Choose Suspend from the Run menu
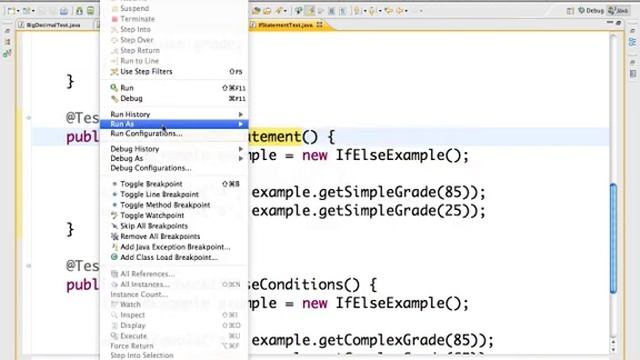The height and width of the screenshot is (360, 640). coord(174,8)
